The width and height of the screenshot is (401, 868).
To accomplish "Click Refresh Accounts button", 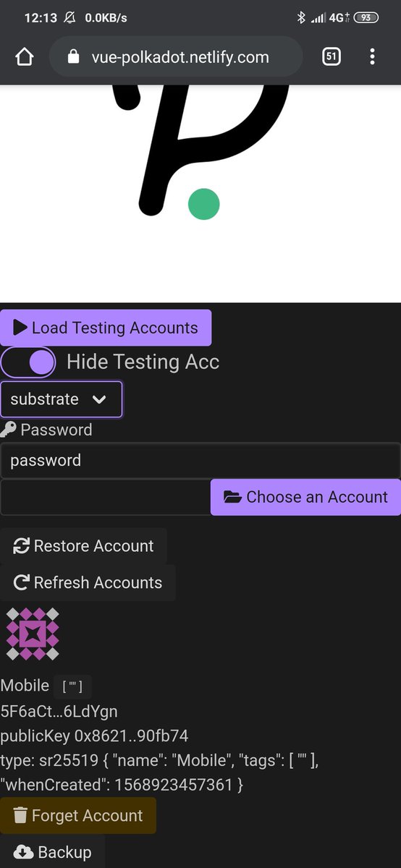I will pos(88,583).
